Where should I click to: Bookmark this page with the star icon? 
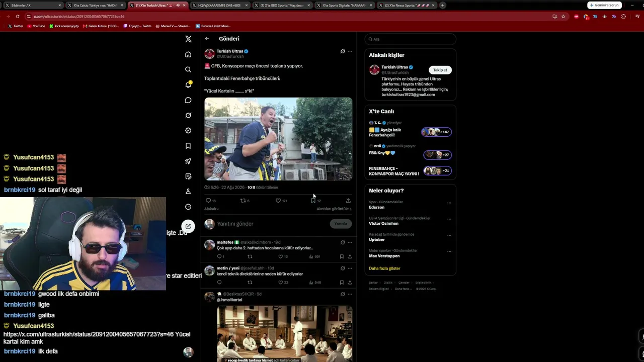pyautogui.click(x=563, y=16)
